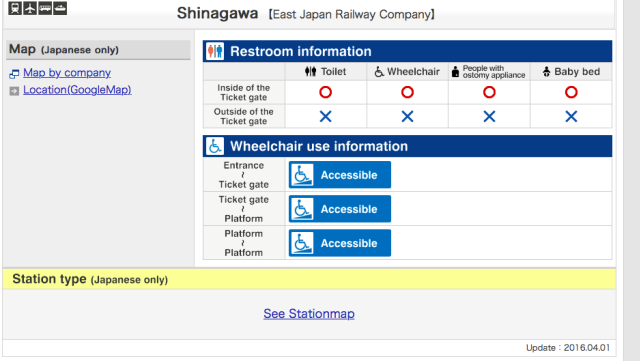Click the Inside of the Ticket gate row label
Viewport: 640px width, 361px height.
244,92
